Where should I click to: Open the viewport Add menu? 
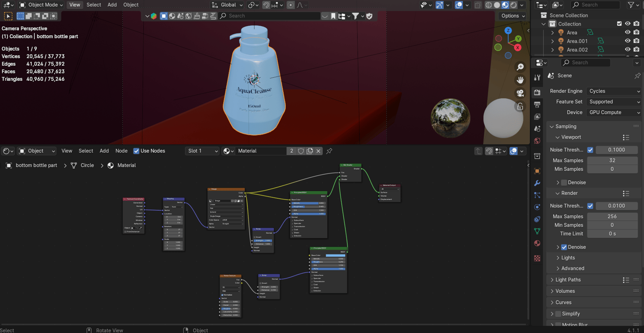coord(112,5)
